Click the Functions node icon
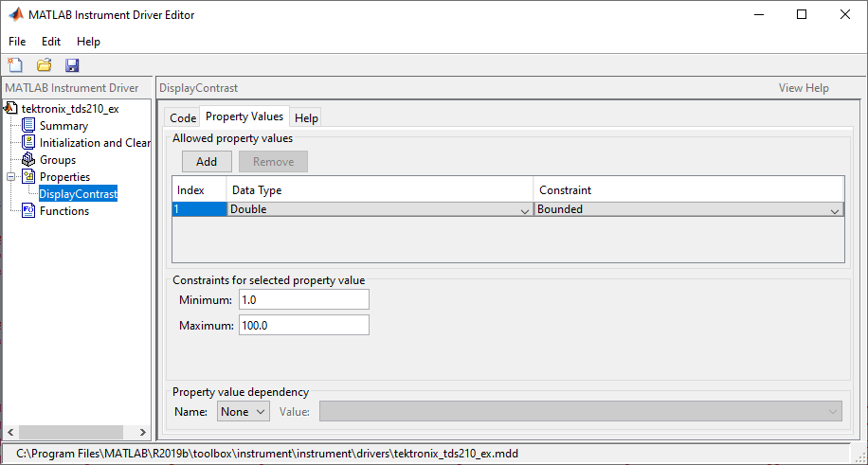Image resolution: width=868 pixels, height=465 pixels. pos(28,211)
